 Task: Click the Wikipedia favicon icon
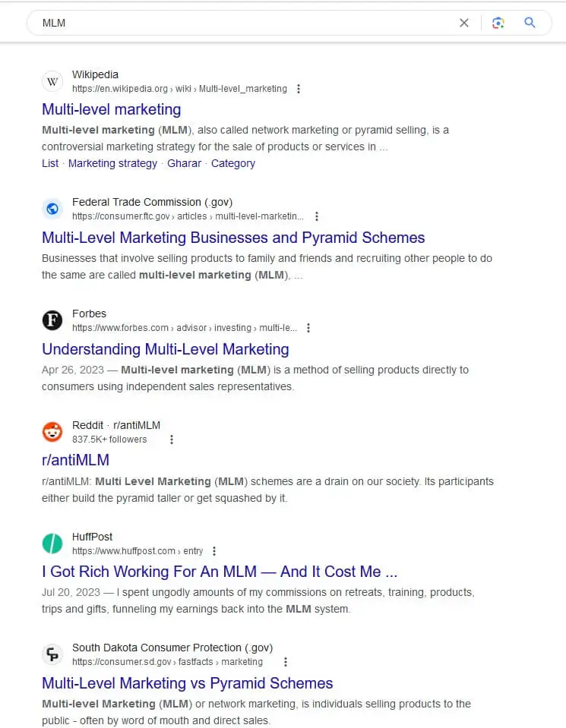point(52,82)
